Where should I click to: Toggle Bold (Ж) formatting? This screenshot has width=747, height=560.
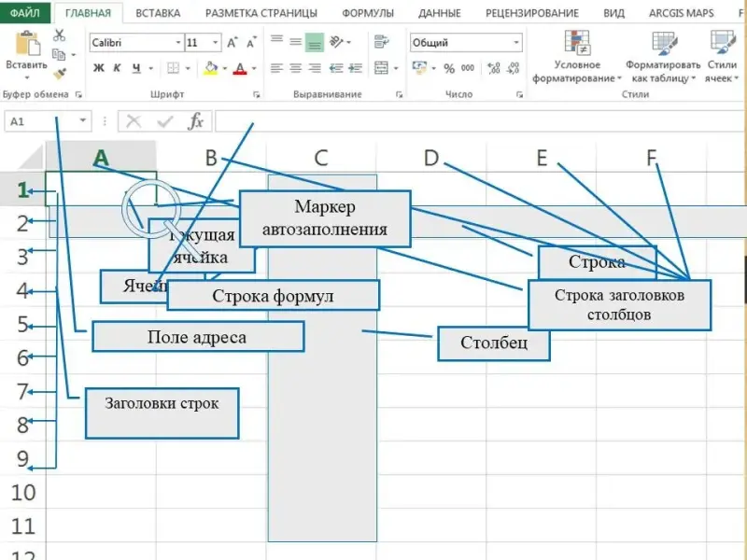tap(99, 68)
